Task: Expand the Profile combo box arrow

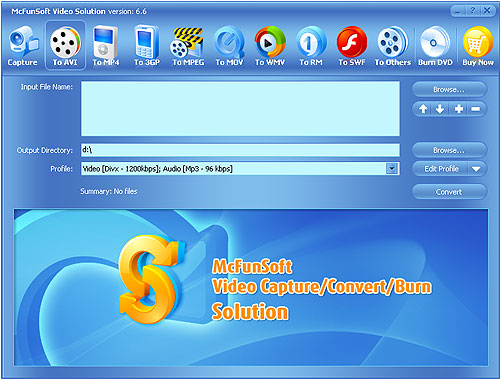Action: click(392, 169)
